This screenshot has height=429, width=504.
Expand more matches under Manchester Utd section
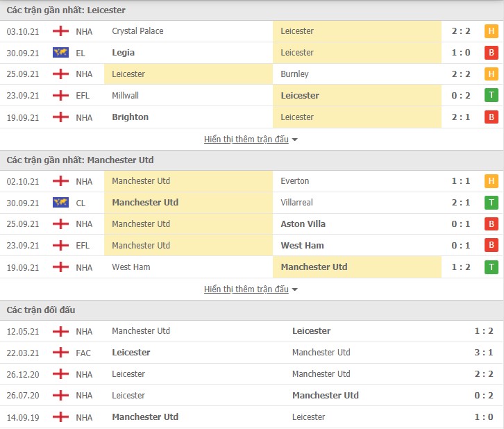point(246,289)
